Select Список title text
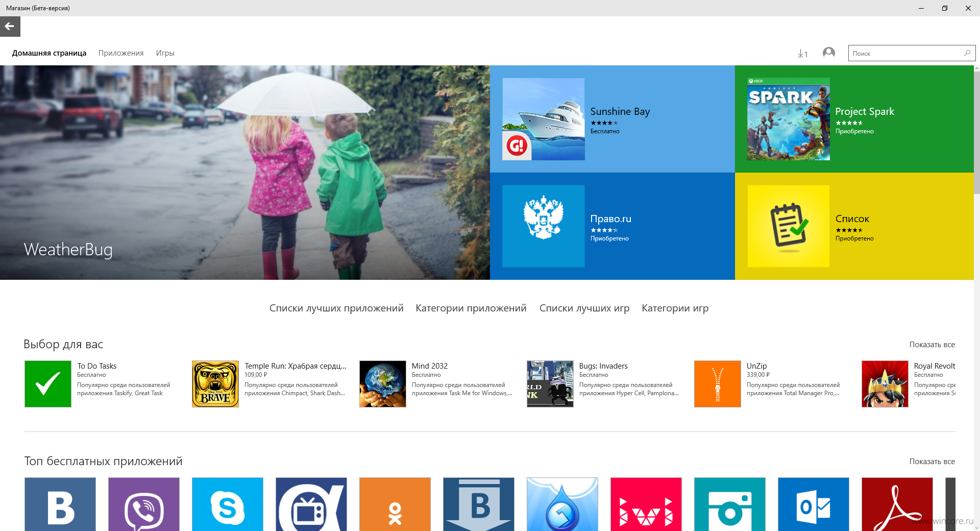Image resolution: width=980 pixels, height=531 pixels. 852,219
